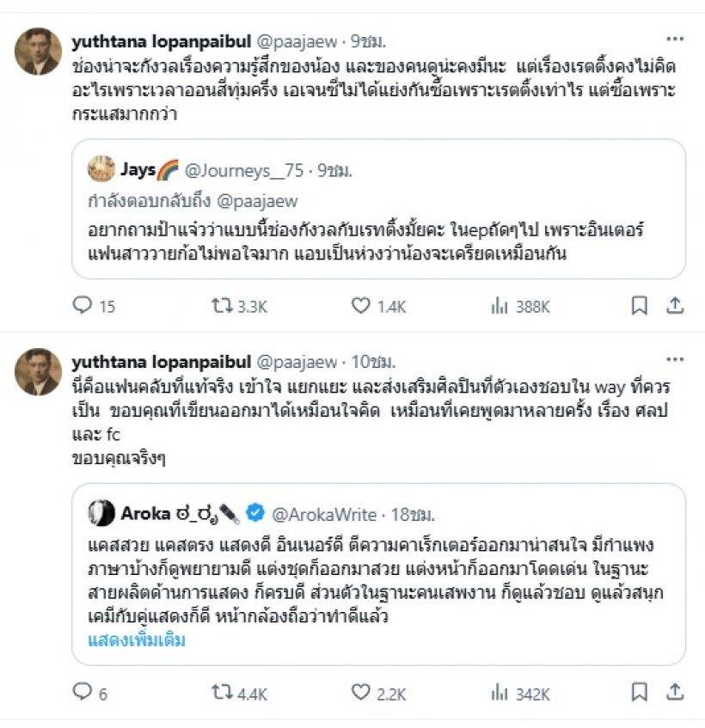View analytics of the 342K views tweet
Viewport: 705px width, 728px height.
500,693
